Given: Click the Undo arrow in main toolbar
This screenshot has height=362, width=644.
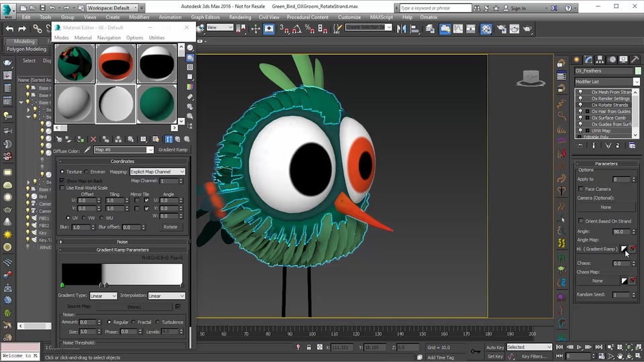Looking at the screenshot, I should pyautogui.click(x=9, y=29).
